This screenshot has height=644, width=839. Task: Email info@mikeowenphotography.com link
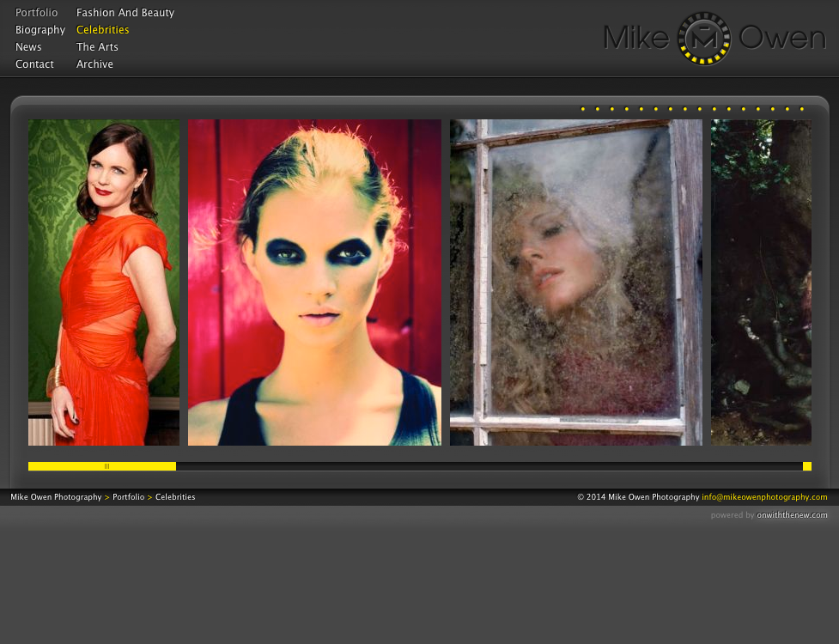pos(764,497)
